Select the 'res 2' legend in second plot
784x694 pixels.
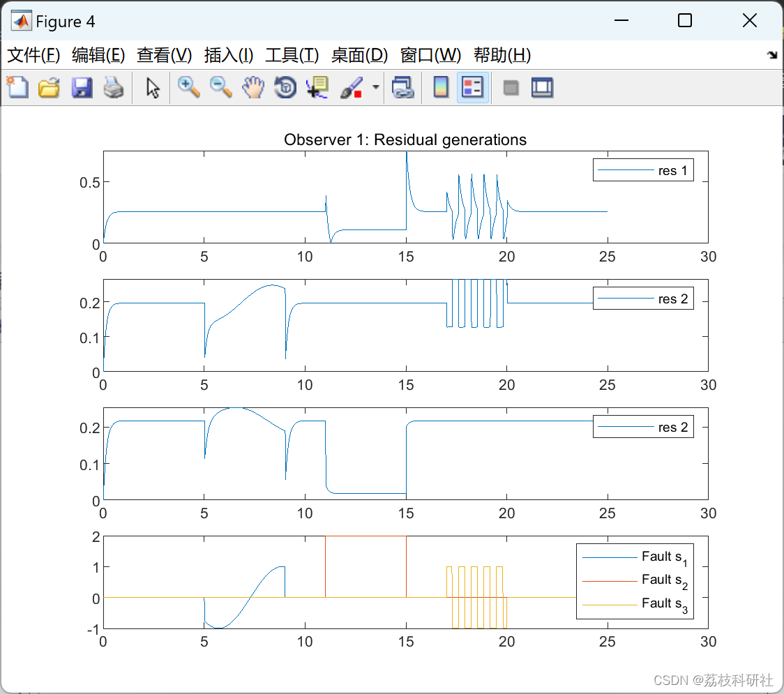[643, 299]
